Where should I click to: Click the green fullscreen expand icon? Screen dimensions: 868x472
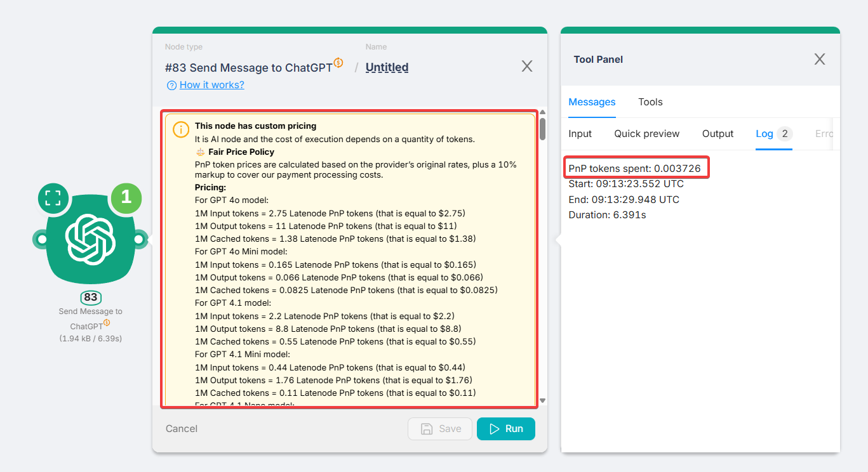tap(53, 199)
